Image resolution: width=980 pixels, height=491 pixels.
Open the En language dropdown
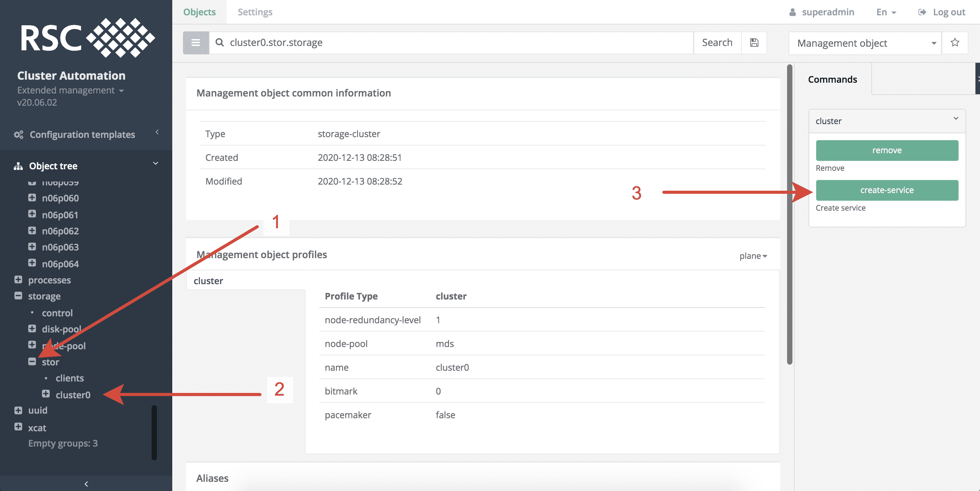point(885,12)
